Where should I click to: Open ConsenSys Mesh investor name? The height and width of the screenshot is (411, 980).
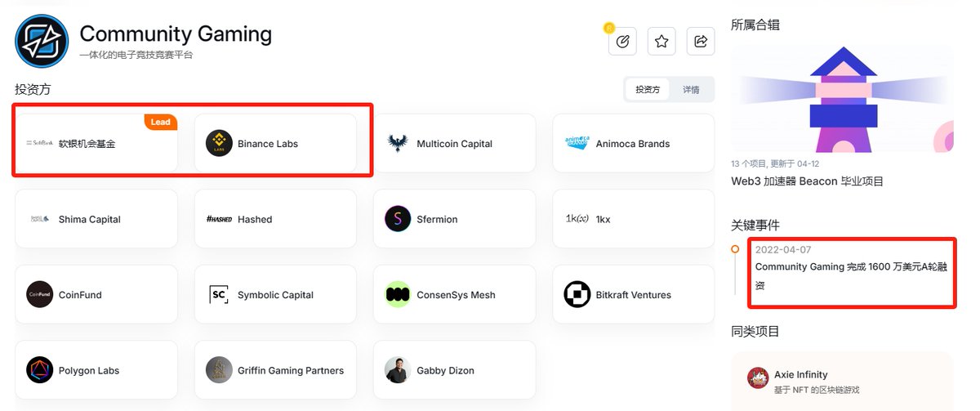coord(456,295)
